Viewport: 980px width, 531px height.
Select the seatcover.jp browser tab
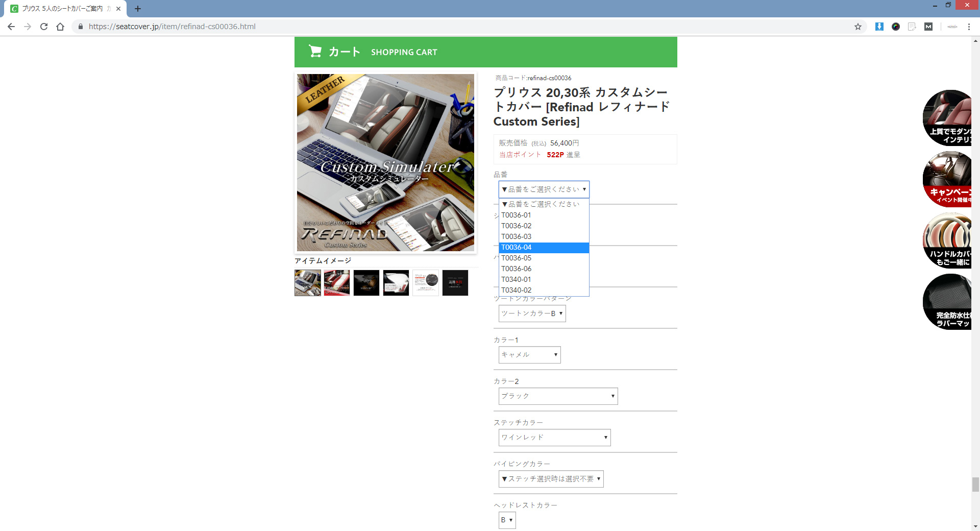pos(65,9)
